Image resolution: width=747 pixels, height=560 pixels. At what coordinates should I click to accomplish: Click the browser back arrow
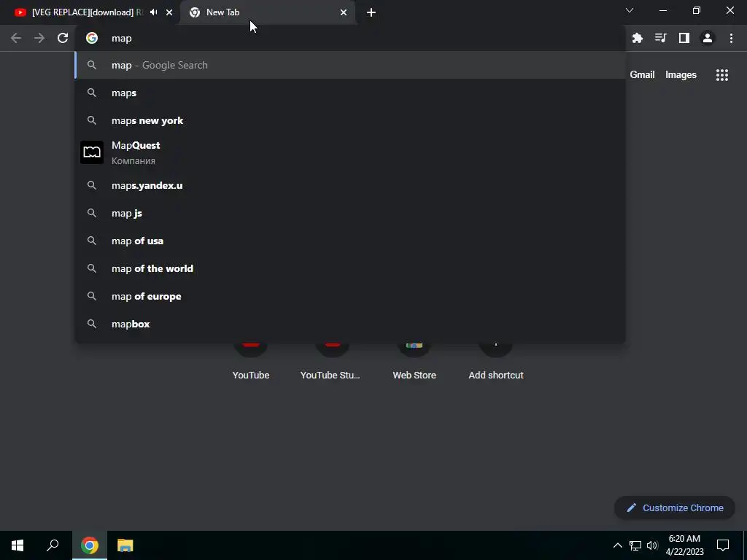pyautogui.click(x=16, y=38)
